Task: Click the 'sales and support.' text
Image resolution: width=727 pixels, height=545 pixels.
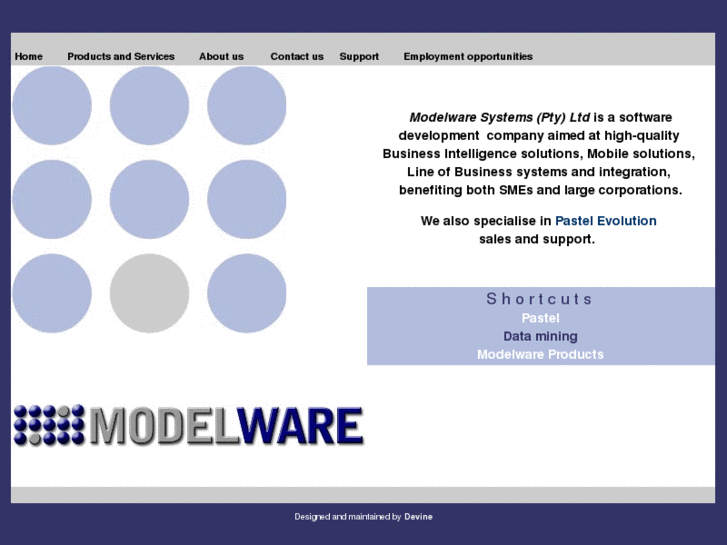Action: coord(537,239)
